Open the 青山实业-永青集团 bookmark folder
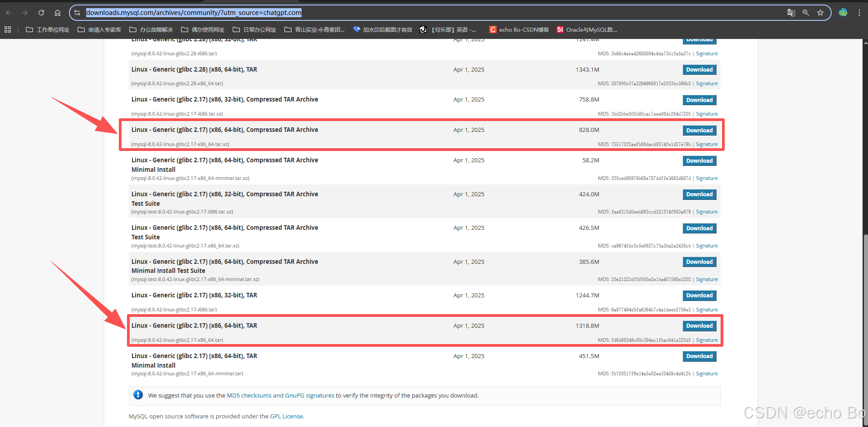Viewport: 868px width, 427px height. click(x=314, y=29)
